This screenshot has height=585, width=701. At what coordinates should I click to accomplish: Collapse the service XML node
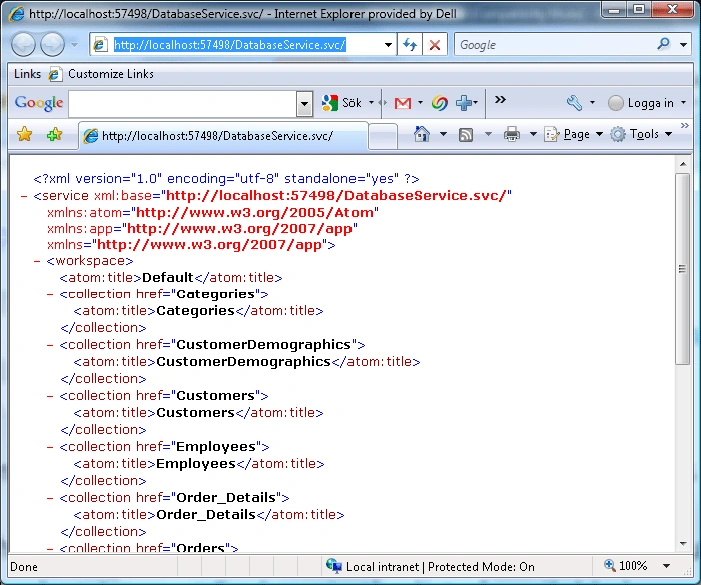click(x=24, y=196)
